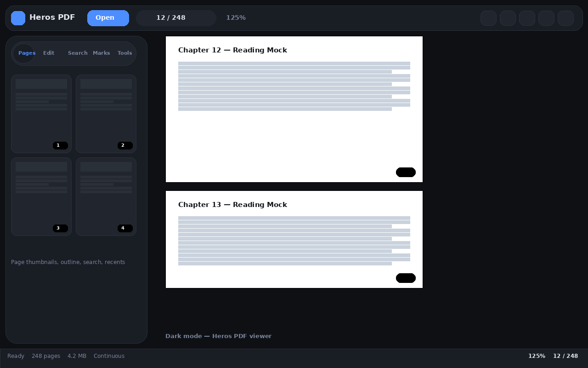Click the 125% zoom level in the top toolbar
Image resolution: width=588 pixels, height=368 pixels.
tap(236, 18)
